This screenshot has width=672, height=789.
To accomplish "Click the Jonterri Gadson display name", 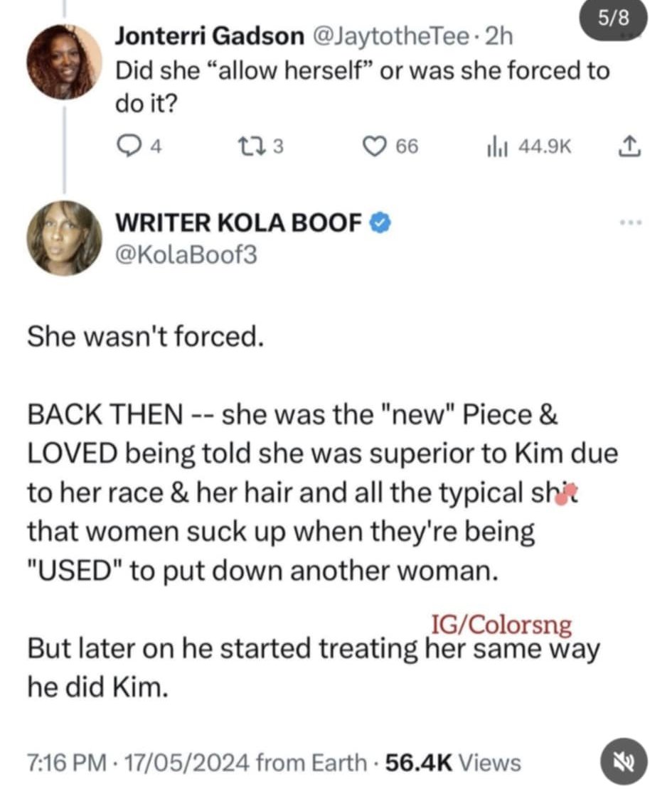I will pyautogui.click(x=209, y=37).
